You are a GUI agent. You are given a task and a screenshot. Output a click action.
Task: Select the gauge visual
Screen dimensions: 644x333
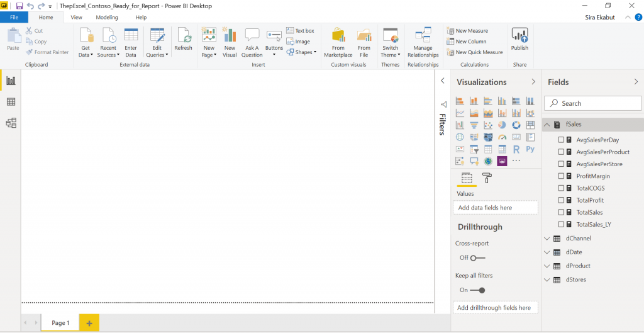click(x=502, y=137)
